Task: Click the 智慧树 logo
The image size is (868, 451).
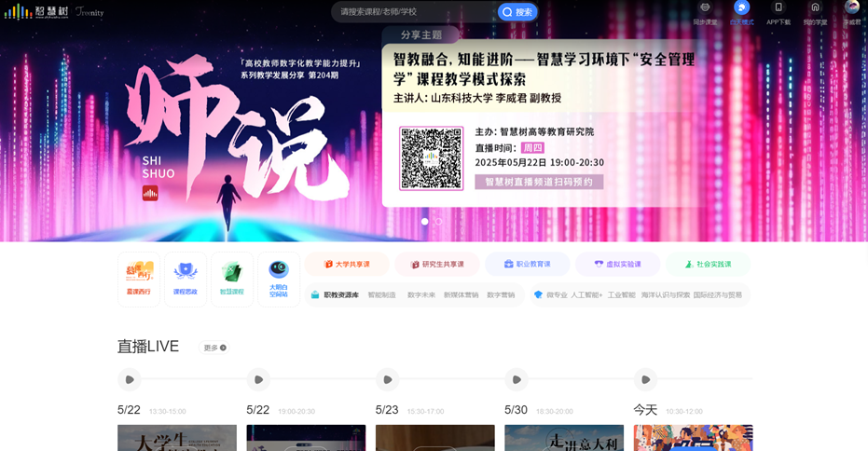Action: (x=33, y=12)
